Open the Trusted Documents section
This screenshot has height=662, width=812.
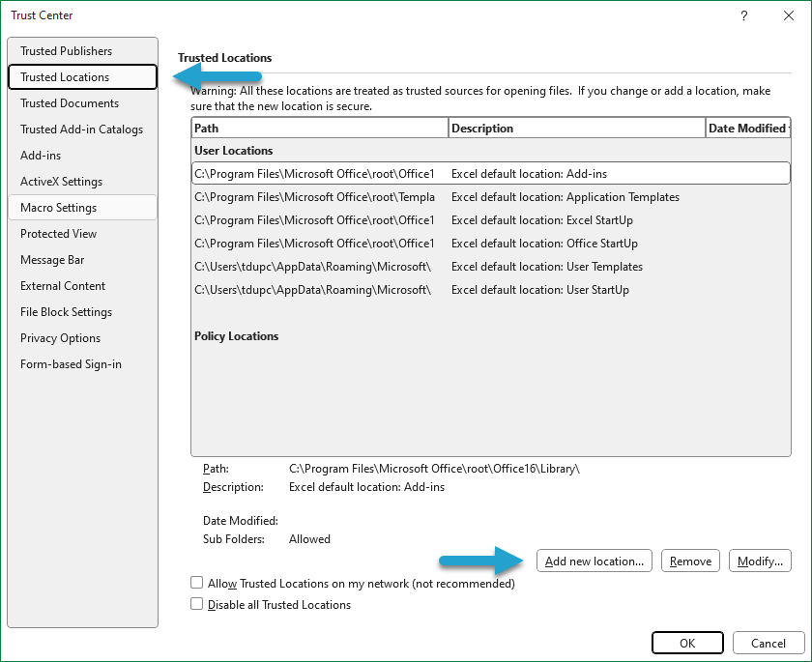tap(82, 103)
